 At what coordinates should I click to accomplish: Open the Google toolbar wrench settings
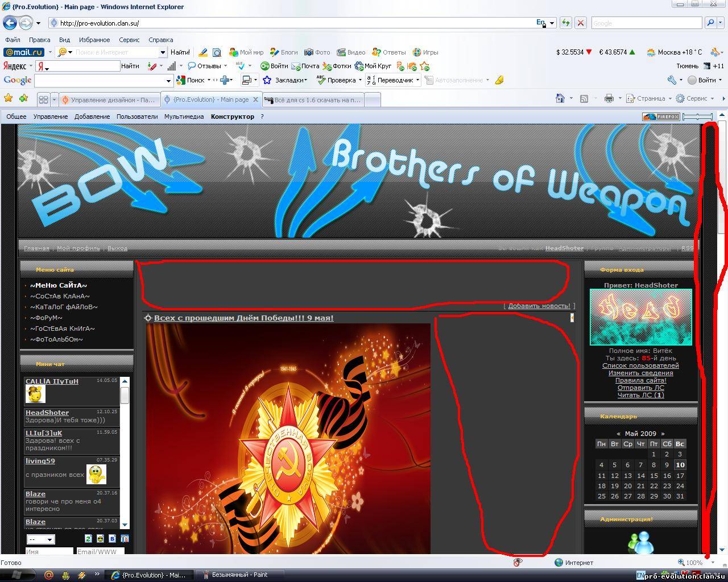tap(672, 80)
